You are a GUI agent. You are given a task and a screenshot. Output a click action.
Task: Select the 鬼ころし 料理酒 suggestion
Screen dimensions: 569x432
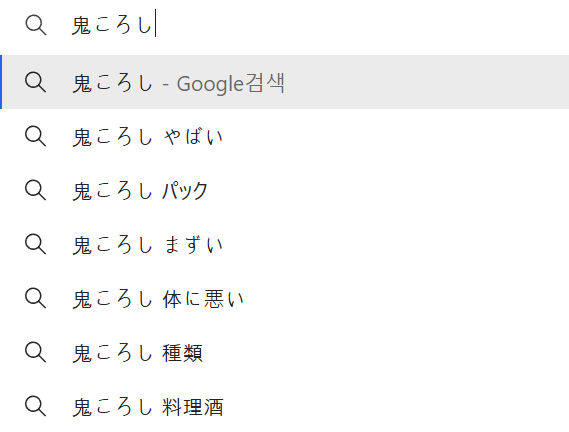pos(284,406)
